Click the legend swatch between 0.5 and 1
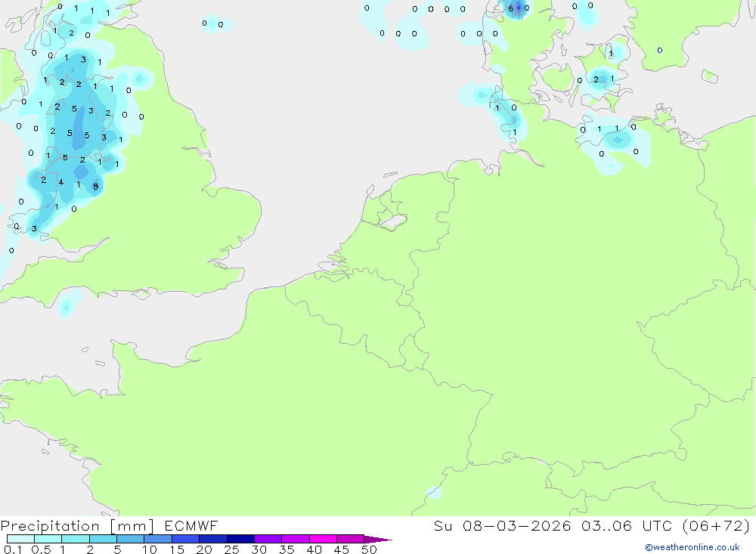This screenshot has width=756, height=554. coord(48,539)
